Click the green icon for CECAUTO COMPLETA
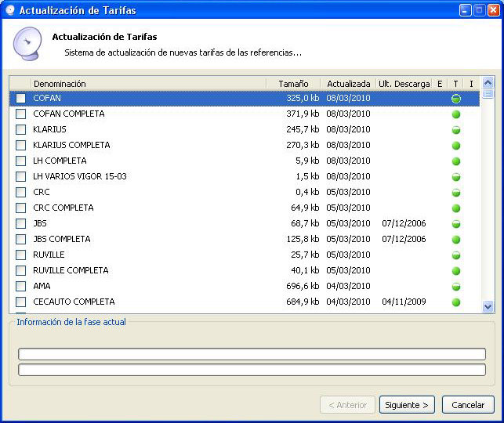The image size is (504, 423). click(x=455, y=302)
